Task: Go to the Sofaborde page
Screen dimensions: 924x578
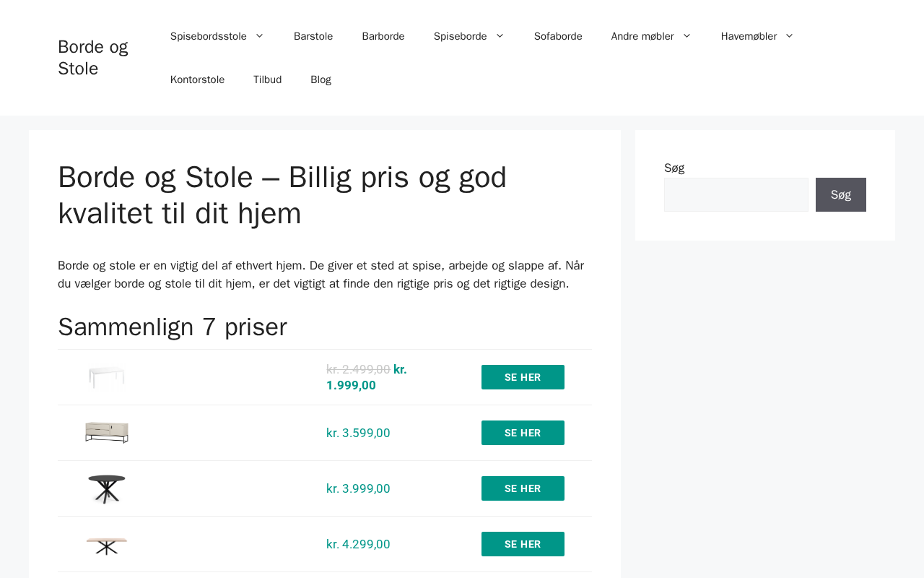Action: (x=558, y=36)
